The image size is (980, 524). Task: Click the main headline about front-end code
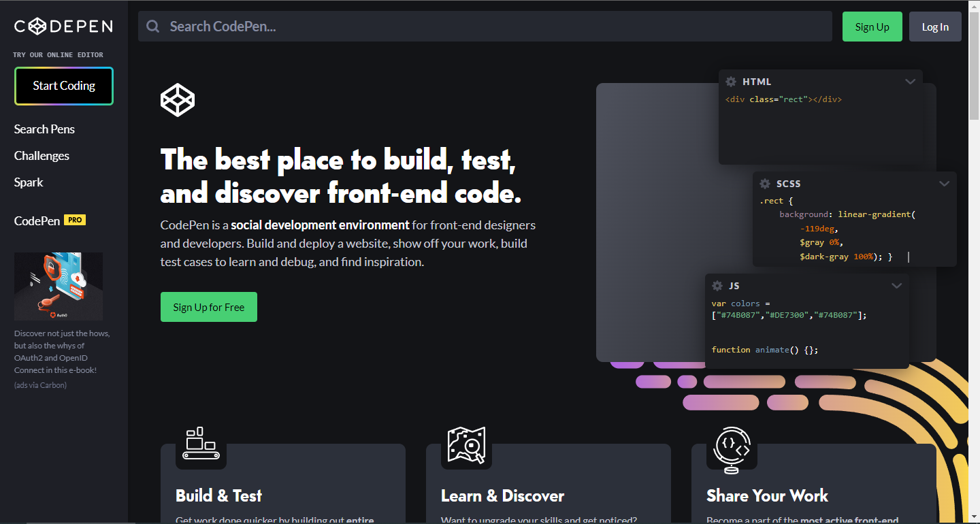[341, 177]
